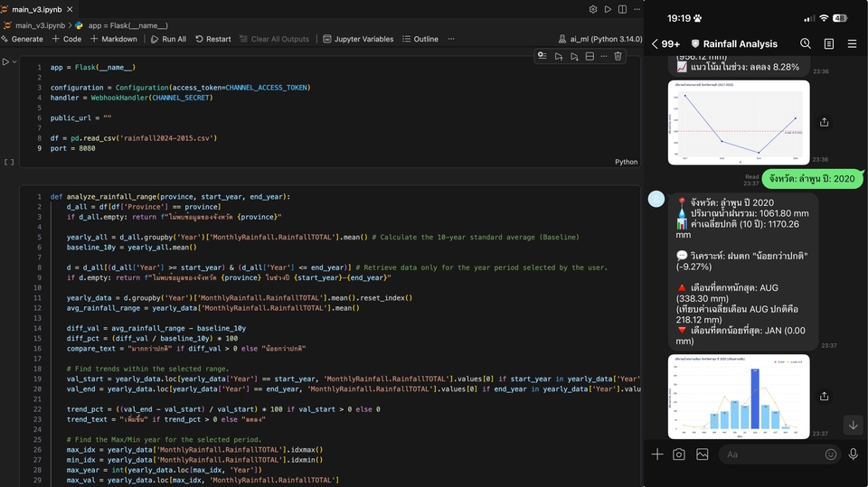
Task: Open the hamburger menu in the chat header
Action: point(852,43)
